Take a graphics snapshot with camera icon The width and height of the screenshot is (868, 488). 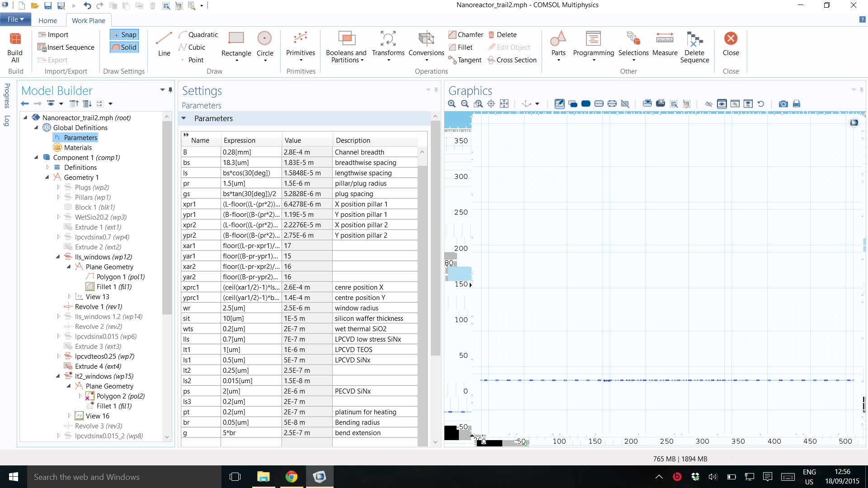click(x=783, y=104)
